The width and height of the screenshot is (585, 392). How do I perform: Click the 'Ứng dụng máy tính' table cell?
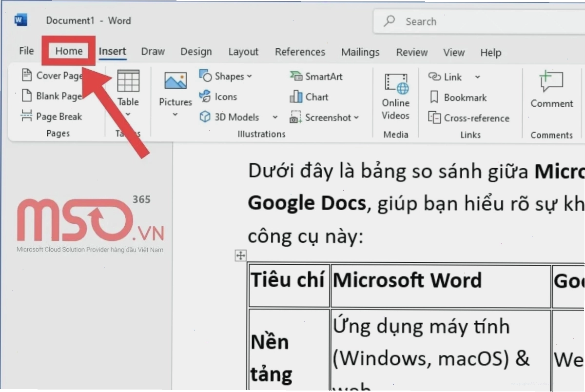pyautogui.click(x=441, y=350)
